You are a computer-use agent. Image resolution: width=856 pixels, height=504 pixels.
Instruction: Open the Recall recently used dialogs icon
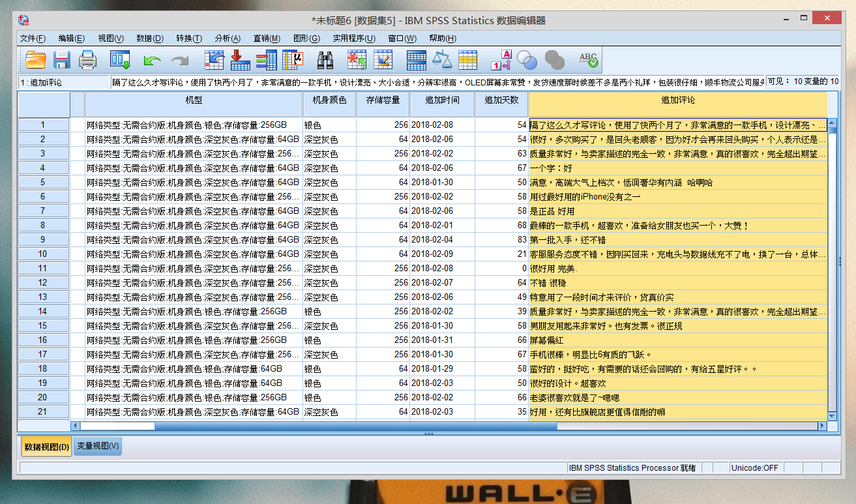(120, 61)
